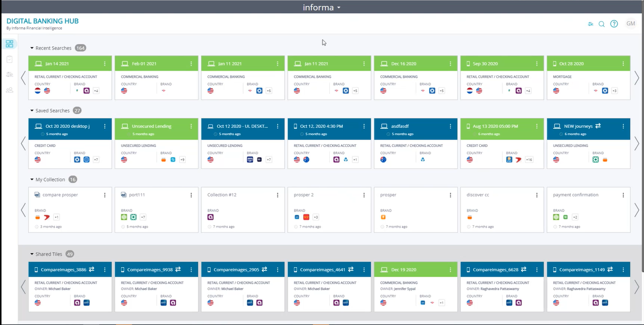
Task: Open the users group sidebar icon
Action: (9, 90)
